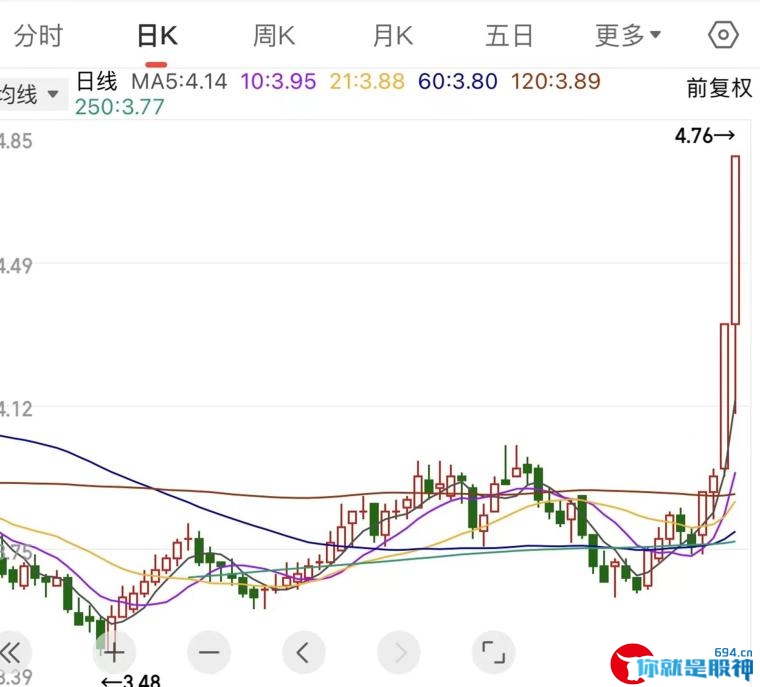This screenshot has height=687, width=760.
Task: Select the latest tall red candlestick
Action: coord(735,240)
